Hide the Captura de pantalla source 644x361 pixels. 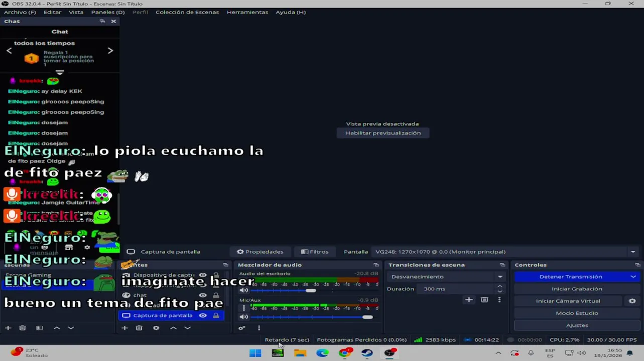click(x=203, y=315)
